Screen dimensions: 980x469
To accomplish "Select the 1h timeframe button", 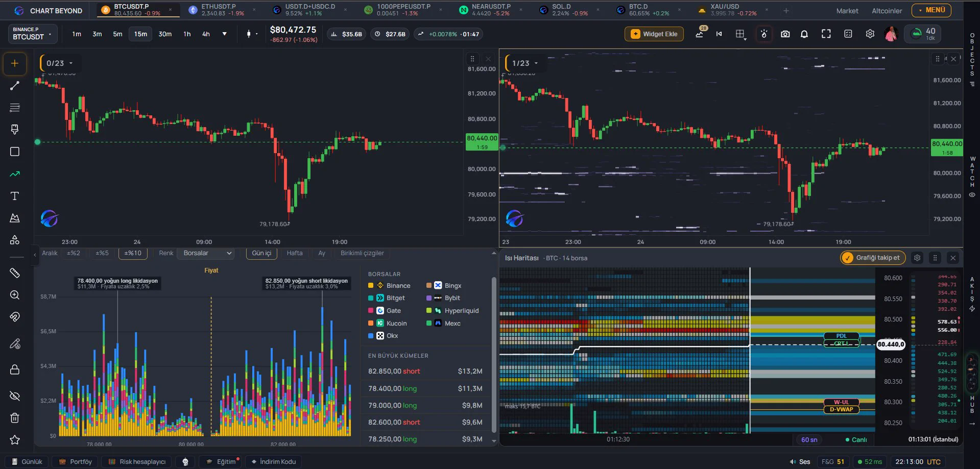I will point(187,34).
